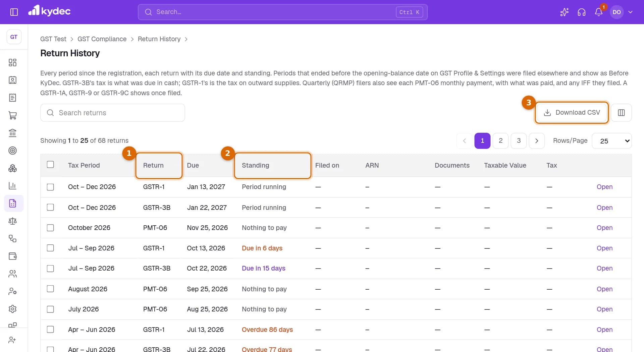Open the AI sparkles assistant icon
Image resolution: width=644 pixels, height=352 pixels.
tap(565, 12)
